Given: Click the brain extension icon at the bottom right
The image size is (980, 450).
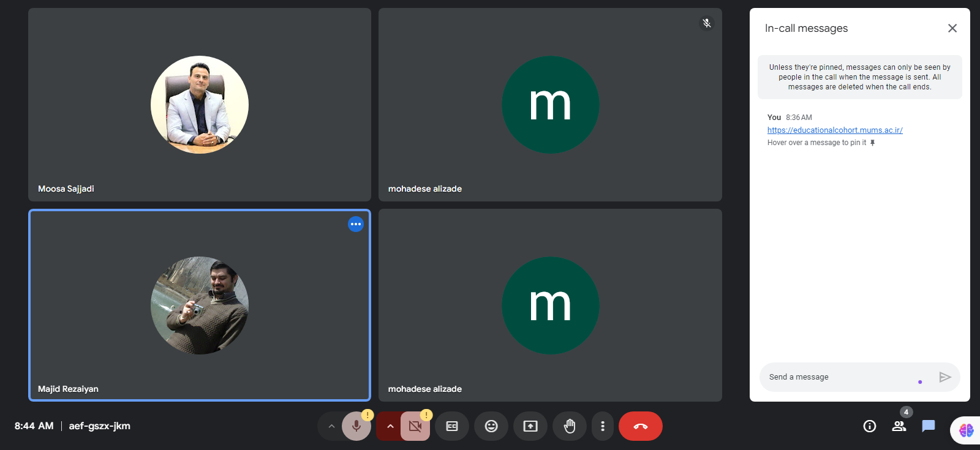Looking at the screenshot, I should pyautogui.click(x=967, y=430).
